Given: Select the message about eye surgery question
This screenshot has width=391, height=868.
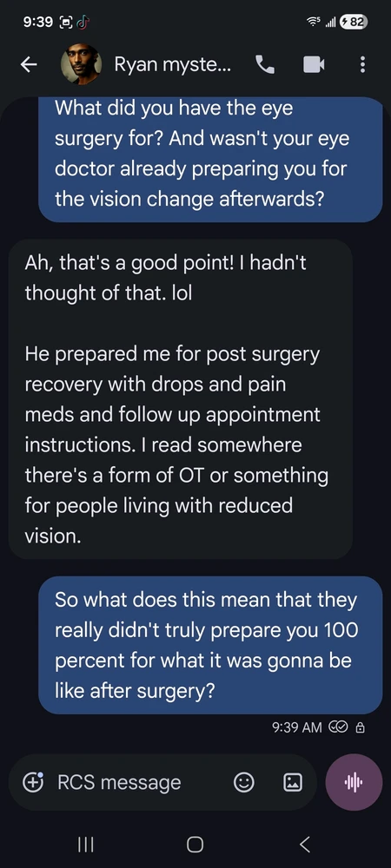Looking at the screenshot, I should coord(210,160).
